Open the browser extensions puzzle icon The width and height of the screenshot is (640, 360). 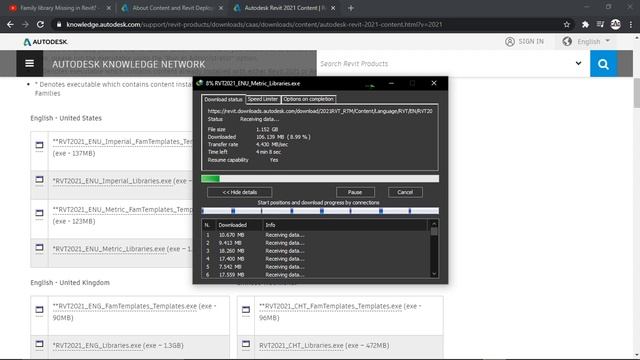pos(585,24)
